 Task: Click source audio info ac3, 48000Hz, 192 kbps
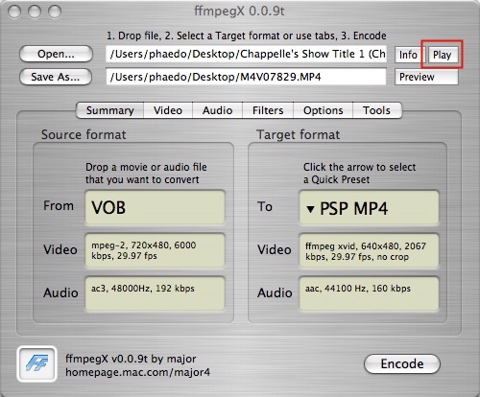[155, 293]
